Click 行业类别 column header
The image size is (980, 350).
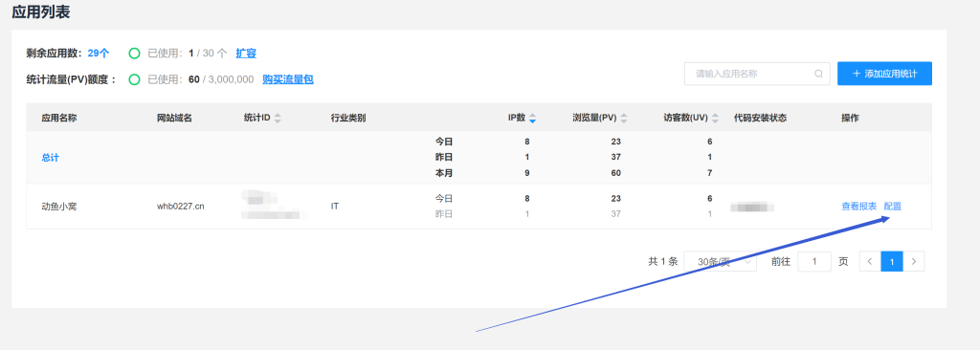point(348,119)
